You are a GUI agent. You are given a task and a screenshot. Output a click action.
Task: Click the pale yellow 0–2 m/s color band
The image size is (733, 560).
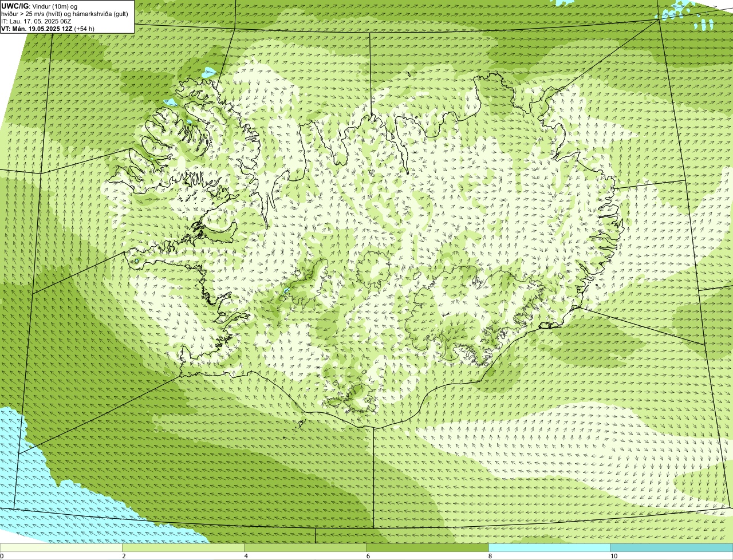[x=61, y=548]
